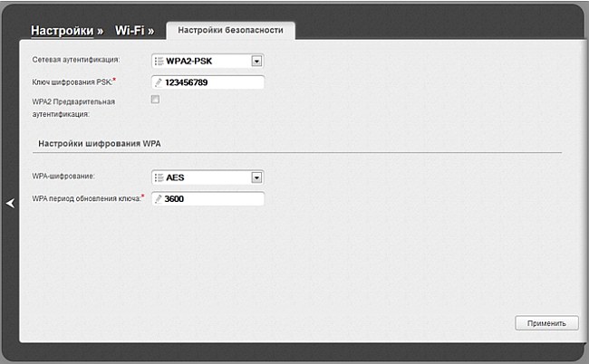Click the left sidebar expand arrow
Screen dimensions: 589x364
(10, 204)
